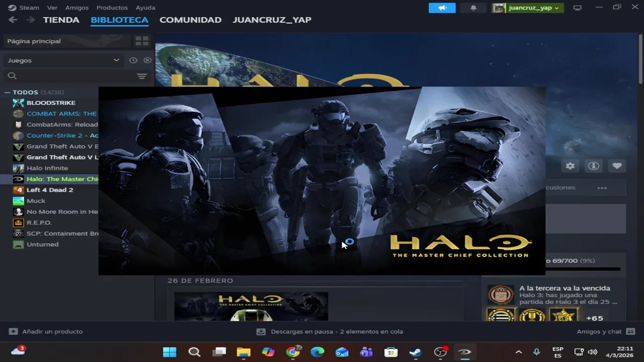The height and width of the screenshot is (362, 644).
Task: Open Microsoft Edge from taskbar
Action: pyautogui.click(x=317, y=352)
